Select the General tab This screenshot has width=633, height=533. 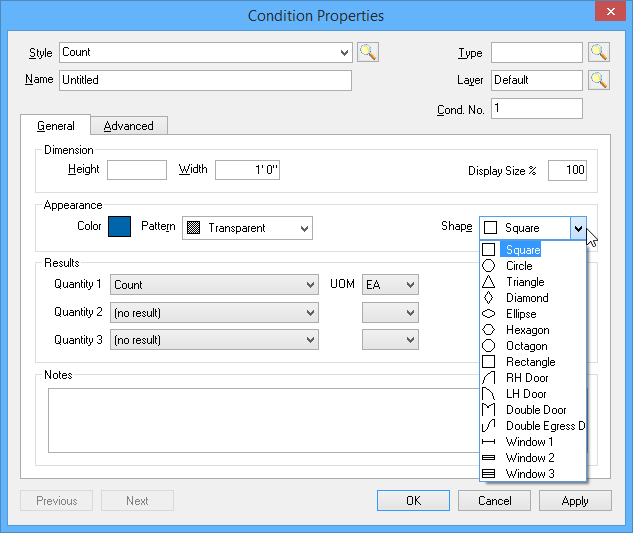coord(56,126)
